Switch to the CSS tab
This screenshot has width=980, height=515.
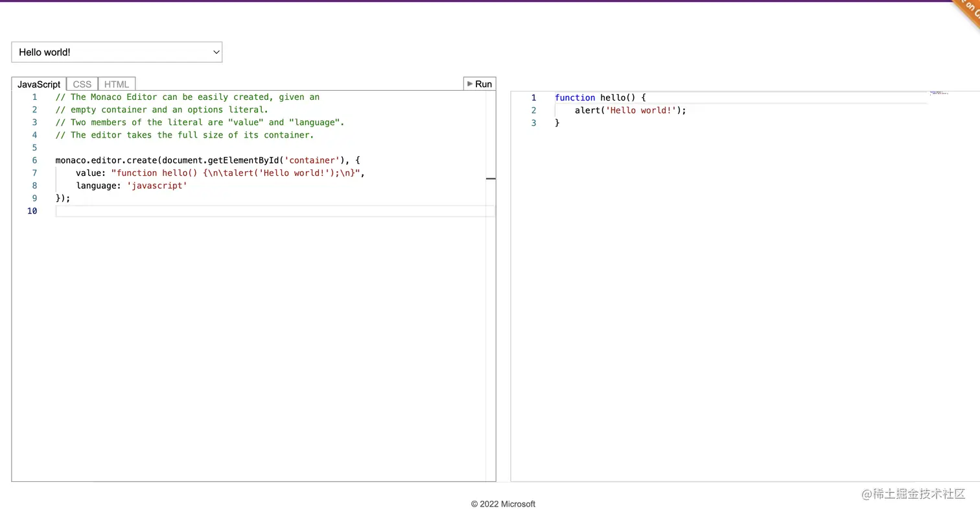pos(82,84)
